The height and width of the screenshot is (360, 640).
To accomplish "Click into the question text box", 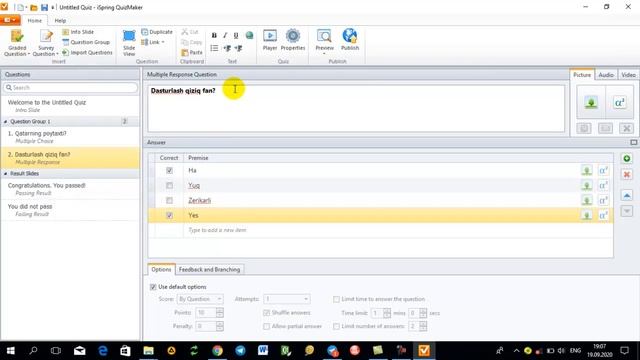I will 356,109.
